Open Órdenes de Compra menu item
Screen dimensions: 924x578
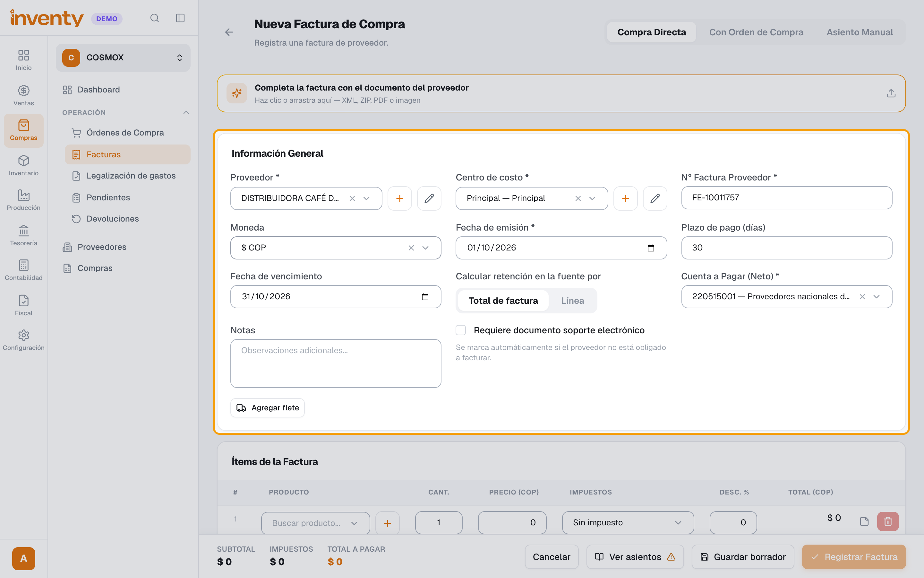click(x=127, y=133)
